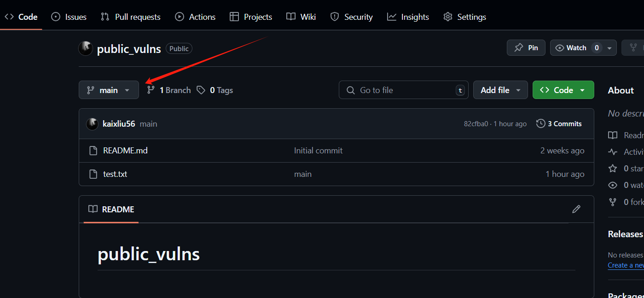
Task: Open the test.txt file
Action: click(x=115, y=174)
